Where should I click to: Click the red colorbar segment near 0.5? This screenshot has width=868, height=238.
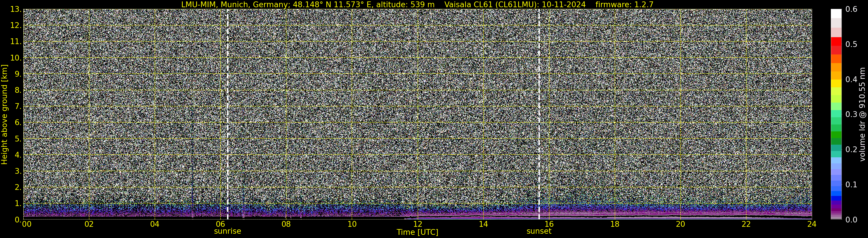[836, 42]
